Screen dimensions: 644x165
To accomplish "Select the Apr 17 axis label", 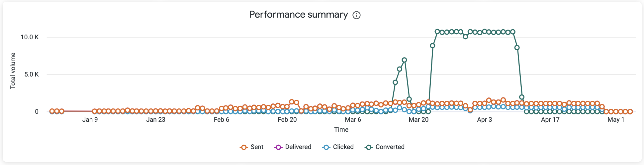I will click(550, 120).
